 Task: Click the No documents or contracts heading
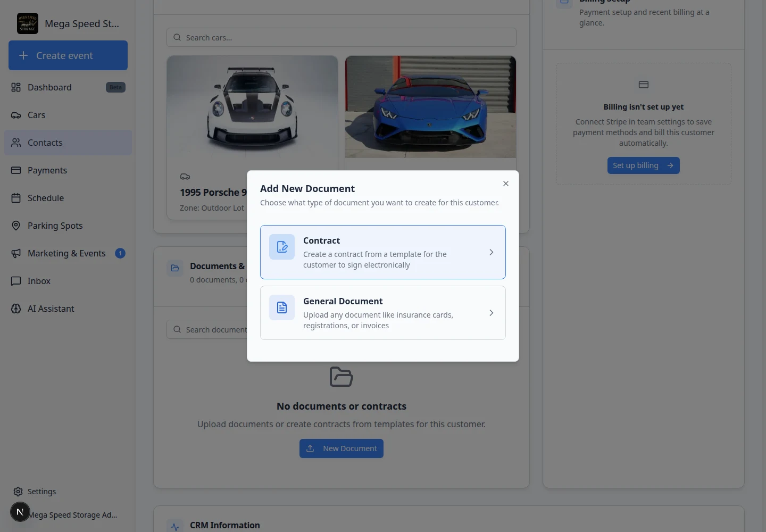[342, 406]
